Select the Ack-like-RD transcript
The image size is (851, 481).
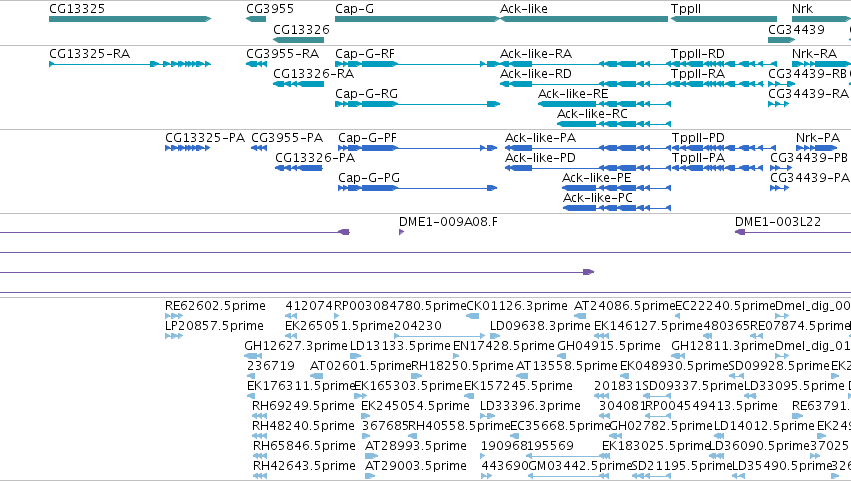[583, 84]
